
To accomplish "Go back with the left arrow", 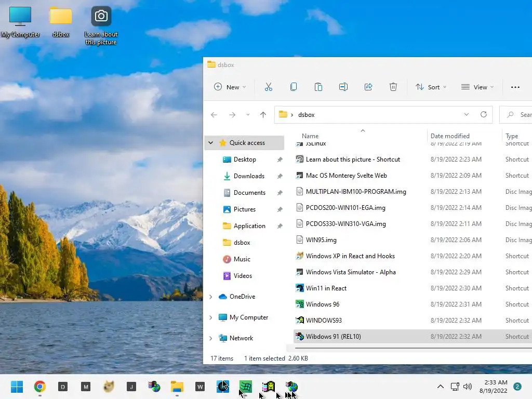I will [x=214, y=115].
